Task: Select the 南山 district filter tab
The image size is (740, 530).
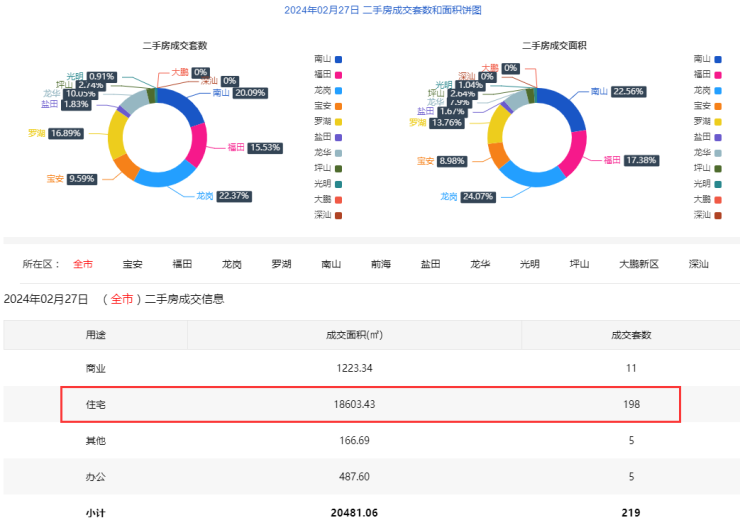Action: click(331, 264)
